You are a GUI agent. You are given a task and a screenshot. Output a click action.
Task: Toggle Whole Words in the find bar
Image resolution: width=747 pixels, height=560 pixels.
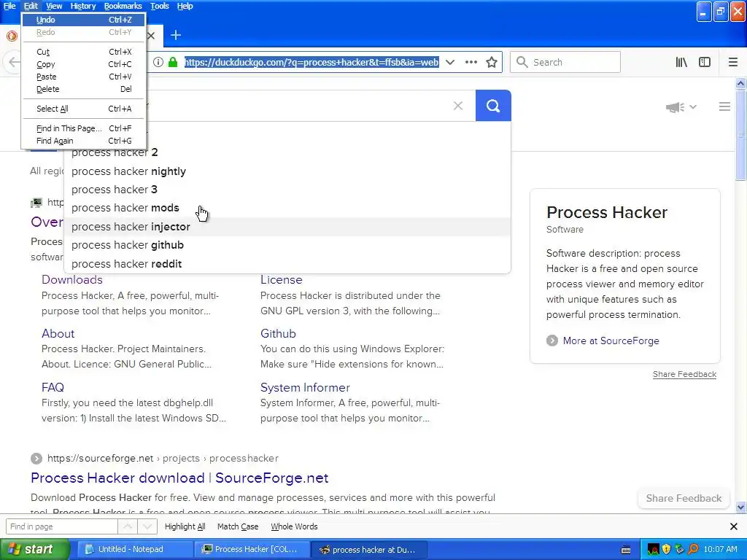[x=294, y=526]
